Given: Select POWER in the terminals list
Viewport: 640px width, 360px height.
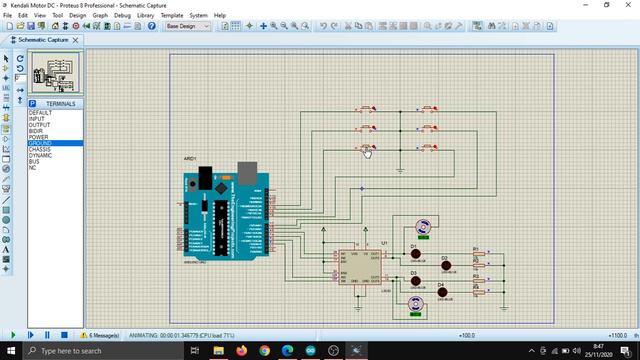Looking at the screenshot, I should point(38,137).
